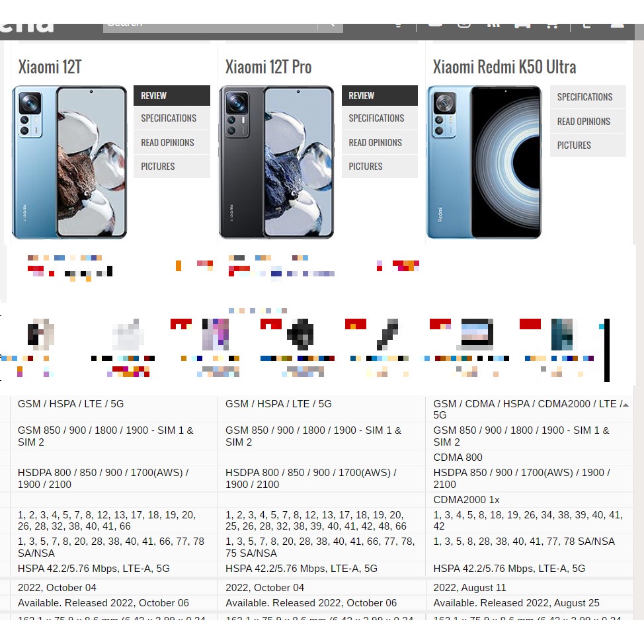Open the Xiaomi 12T Pro REVIEW tab
This screenshot has width=644, height=644.
[380, 96]
